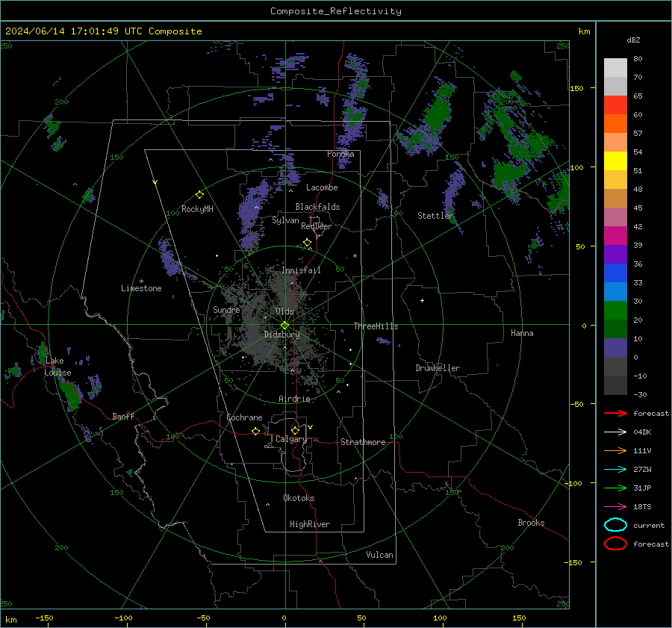Click the Calgary city label
Screen dimensions: 672x628
pos(291,439)
